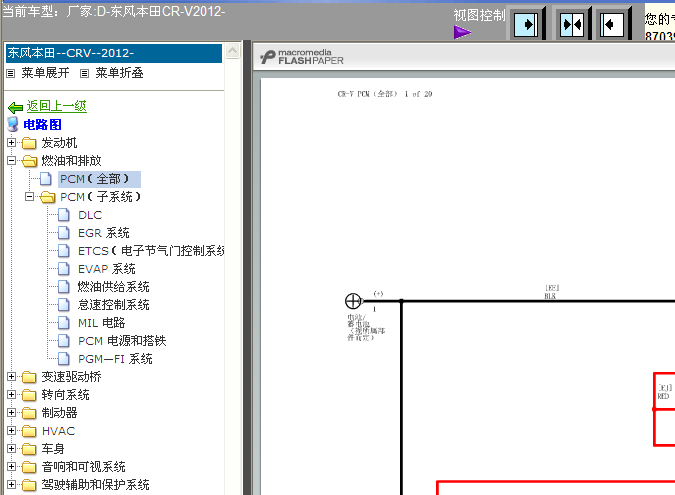Viewport: 675px width, 495px height.
Task: Open the PGM-FI 系统 entry
Action: pyautogui.click(x=115, y=359)
